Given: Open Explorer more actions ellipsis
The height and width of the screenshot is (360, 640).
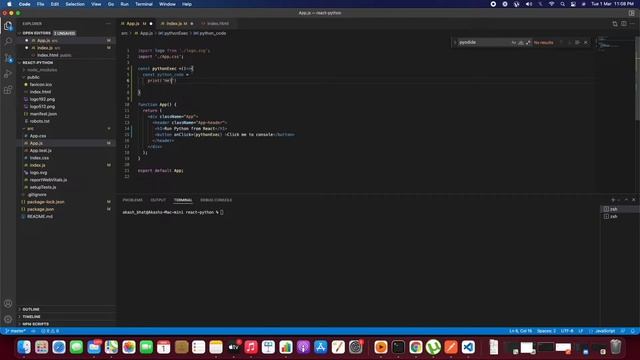Looking at the screenshot, I should coord(108,24).
